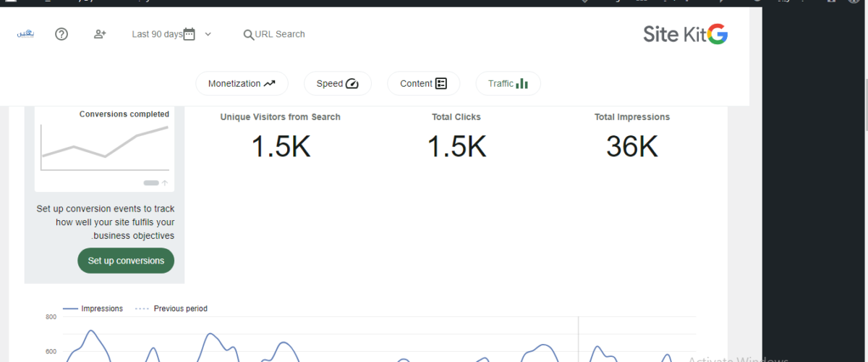Click the Impressions legend entry
The image size is (868, 362).
point(93,308)
